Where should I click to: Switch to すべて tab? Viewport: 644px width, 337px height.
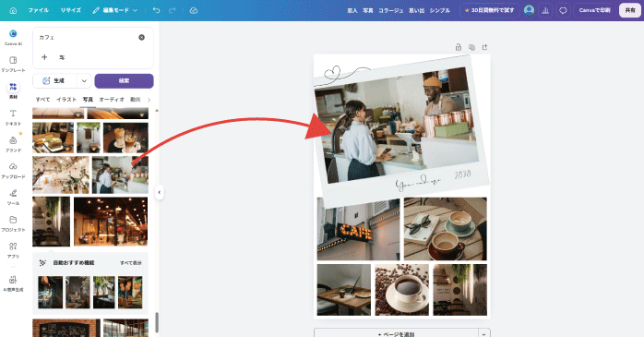(x=42, y=100)
